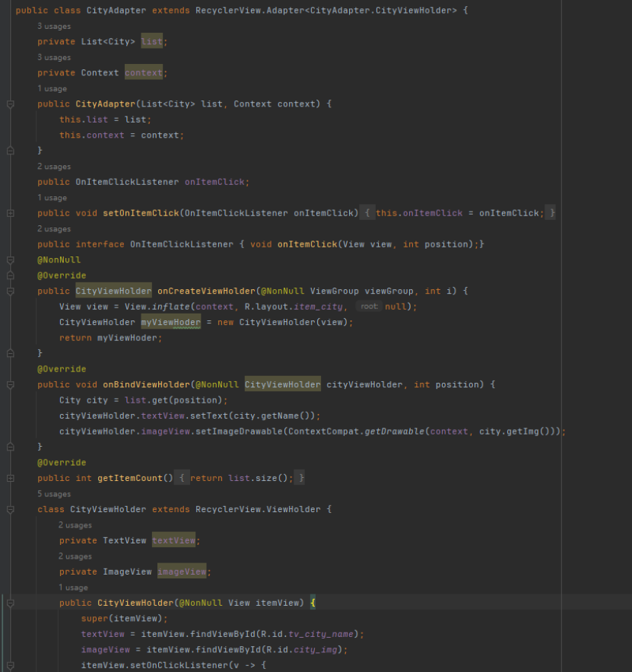Expand the collapsed getItemCount method via gutter plus
The width and height of the screenshot is (632, 672).
point(10,479)
